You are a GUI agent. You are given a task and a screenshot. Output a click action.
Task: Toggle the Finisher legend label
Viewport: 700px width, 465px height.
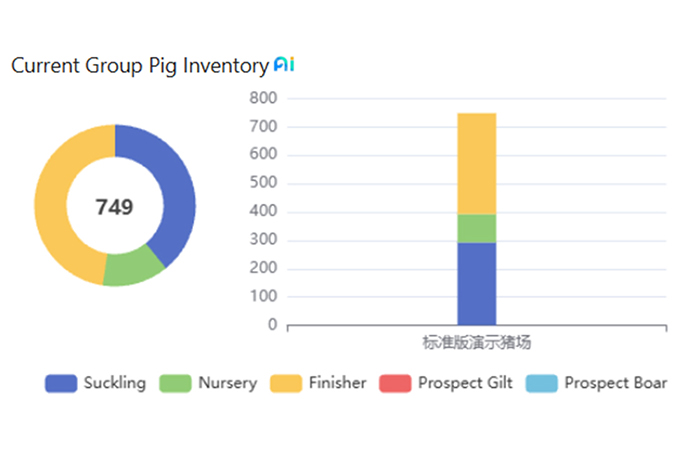tap(337, 383)
